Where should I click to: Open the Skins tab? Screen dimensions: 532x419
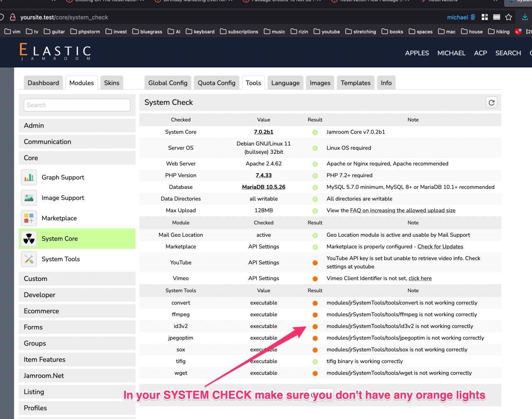pos(111,83)
